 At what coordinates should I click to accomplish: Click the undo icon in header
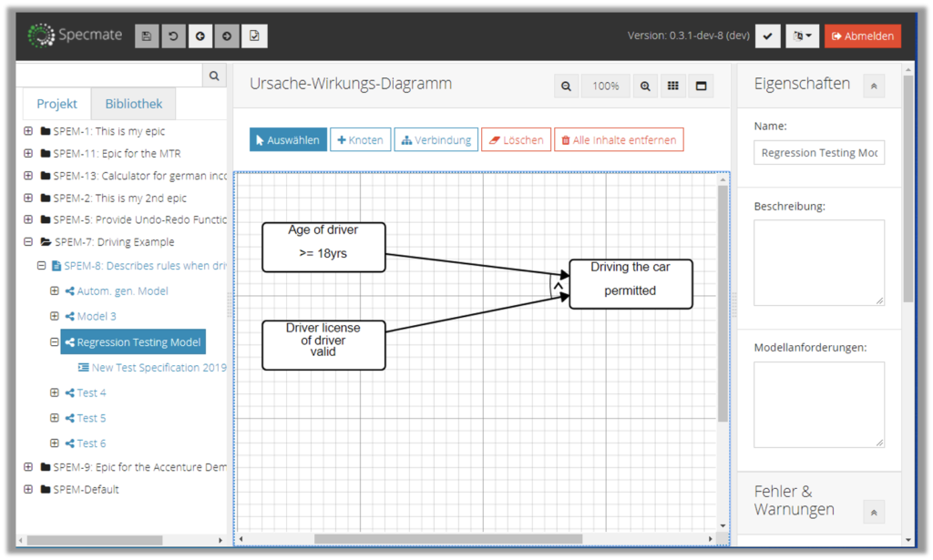click(173, 36)
